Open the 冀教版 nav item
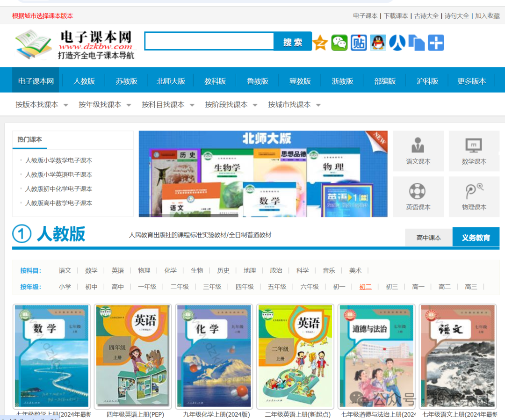 (300, 81)
